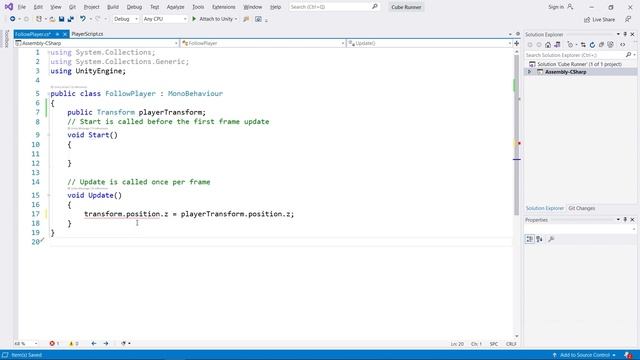Navigate to next issue with right arrow
Image resolution: width=640 pixels, height=360 pixels.
[106, 344]
